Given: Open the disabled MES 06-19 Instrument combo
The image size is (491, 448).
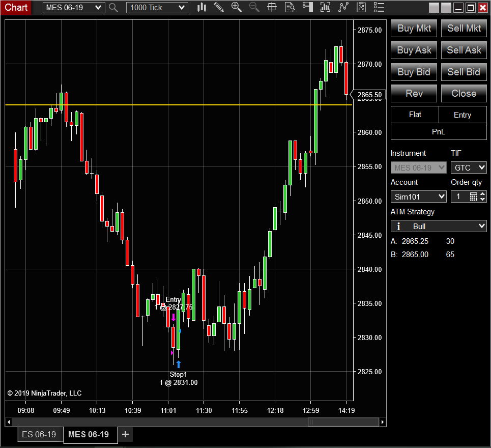Looking at the screenshot, I should coord(418,167).
